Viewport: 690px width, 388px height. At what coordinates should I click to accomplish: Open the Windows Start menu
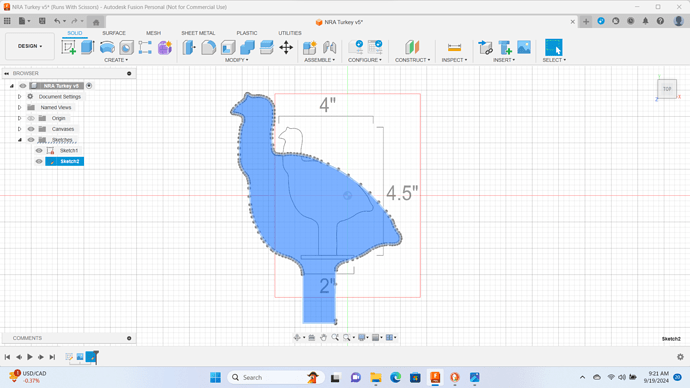[x=216, y=377]
